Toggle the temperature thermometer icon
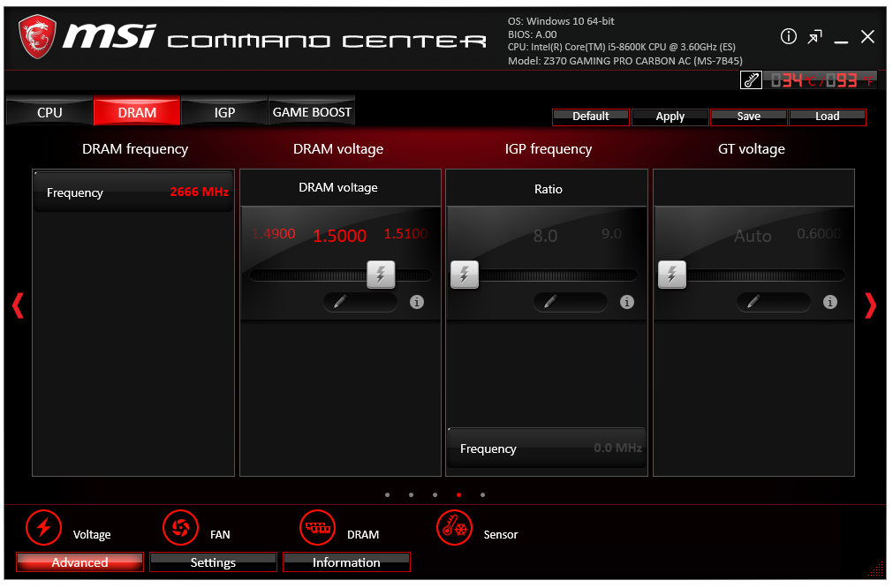Image resolution: width=893 pixels, height=588 pixels. click(751, 80)
